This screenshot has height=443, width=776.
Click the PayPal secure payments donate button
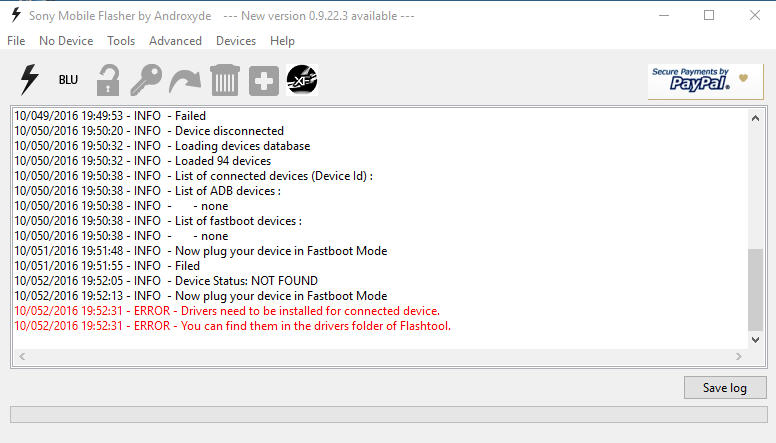705,82
